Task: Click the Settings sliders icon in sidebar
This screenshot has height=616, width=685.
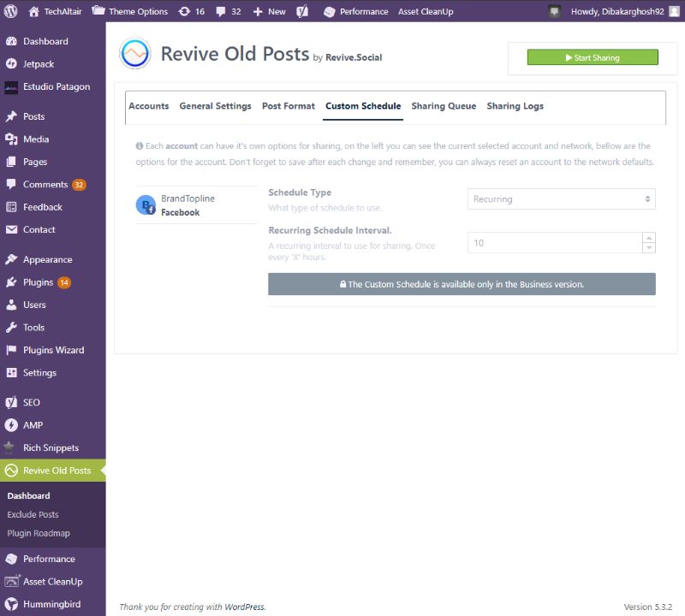Action: [x=11, y=373]
